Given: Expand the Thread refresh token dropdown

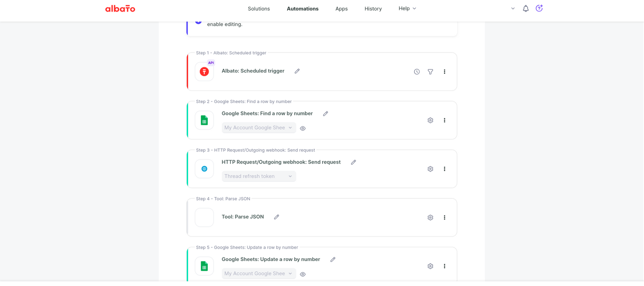Looking at the screenshot, I should pos(259,176).
